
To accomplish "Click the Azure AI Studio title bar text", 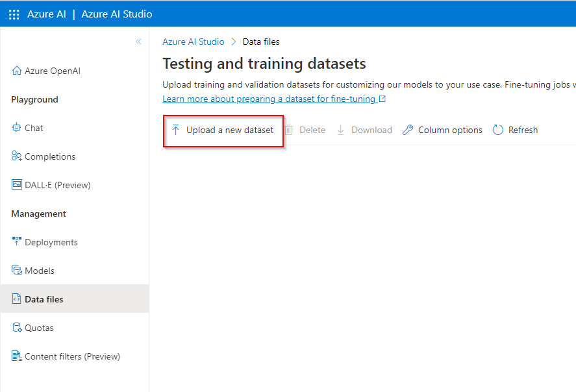I will (x=116, y=13).
